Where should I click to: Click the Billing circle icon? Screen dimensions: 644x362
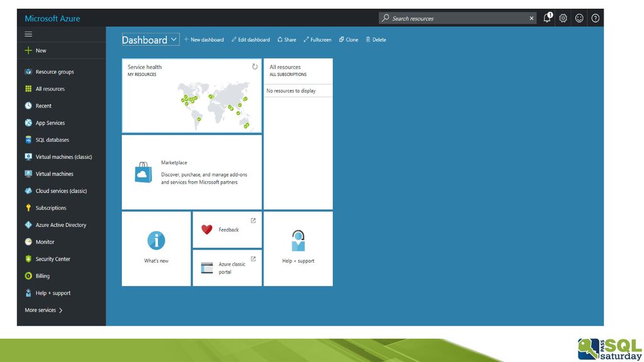point(28,277)
